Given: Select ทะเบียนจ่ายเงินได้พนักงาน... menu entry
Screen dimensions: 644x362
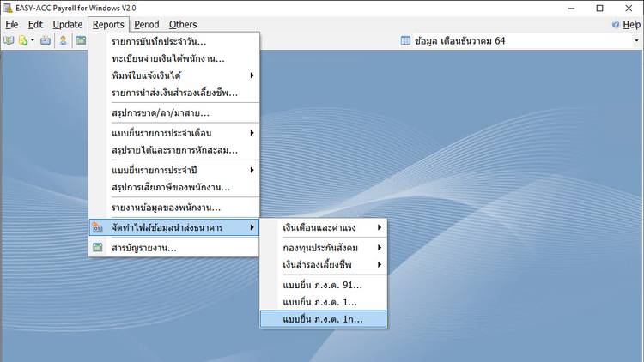Looking at the screenshot, I should (x=174, y=58).
